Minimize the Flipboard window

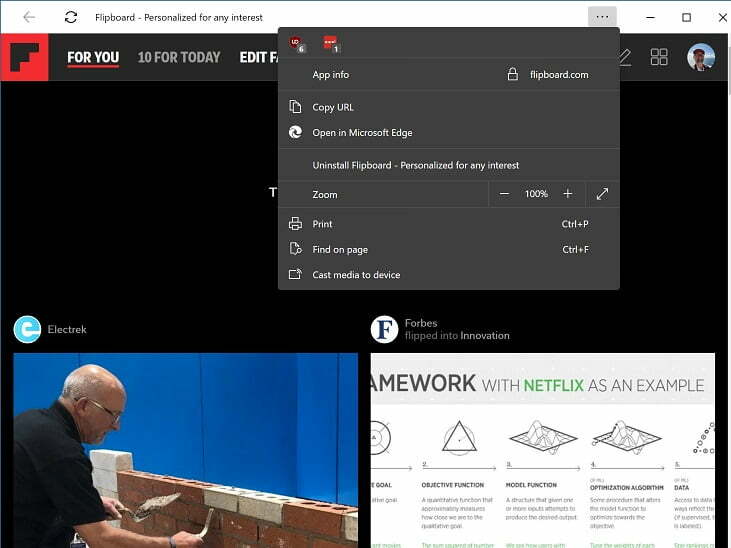tap(650, 17)
